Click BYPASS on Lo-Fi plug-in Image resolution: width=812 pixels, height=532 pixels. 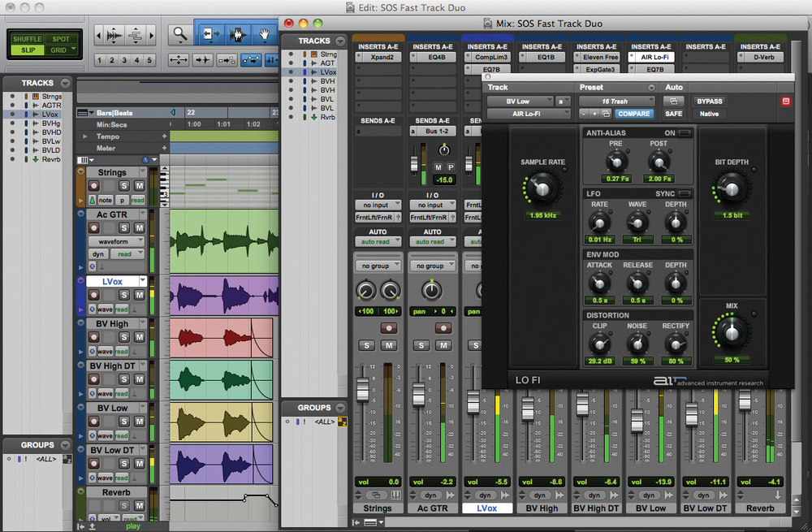click(x=709, y=102)
